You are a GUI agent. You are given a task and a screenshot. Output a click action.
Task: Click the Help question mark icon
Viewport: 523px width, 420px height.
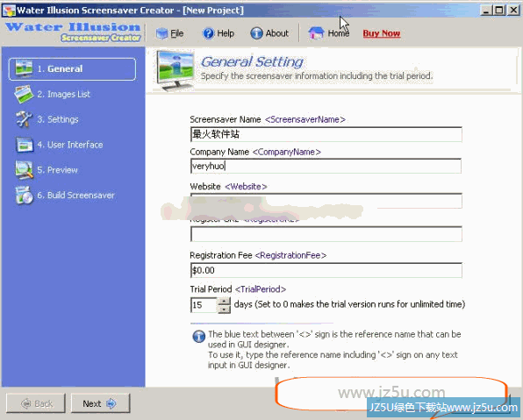[208, 33]
